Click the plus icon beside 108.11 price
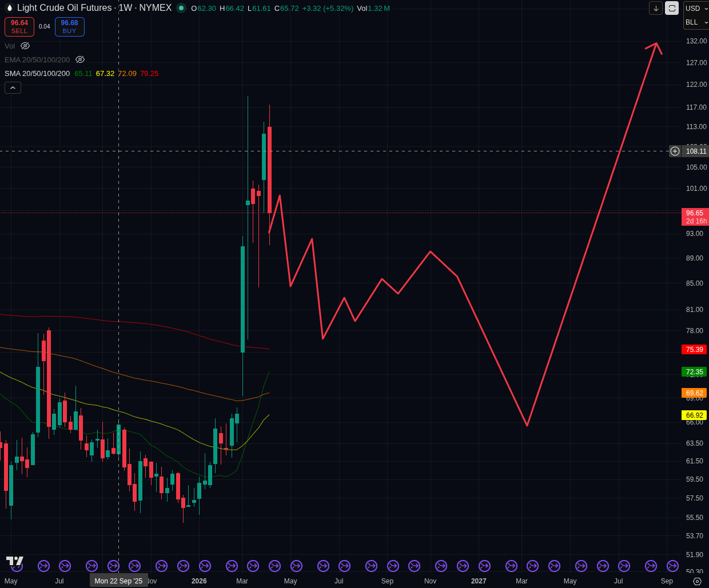The width and height of the screenshot is (709, 588). (x=675, y=151)
